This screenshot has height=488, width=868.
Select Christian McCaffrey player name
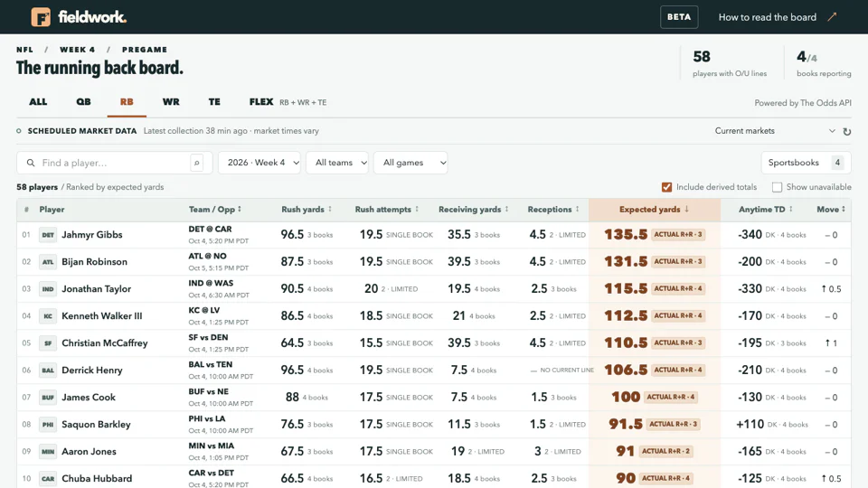(105, 343)
